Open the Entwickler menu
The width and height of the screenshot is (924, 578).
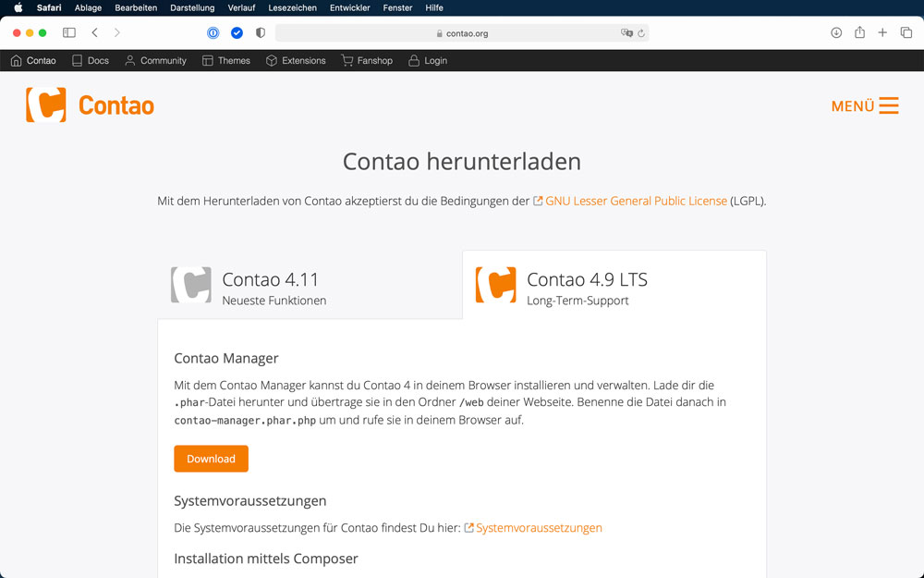pyautogui.click(x=349, y=7)
